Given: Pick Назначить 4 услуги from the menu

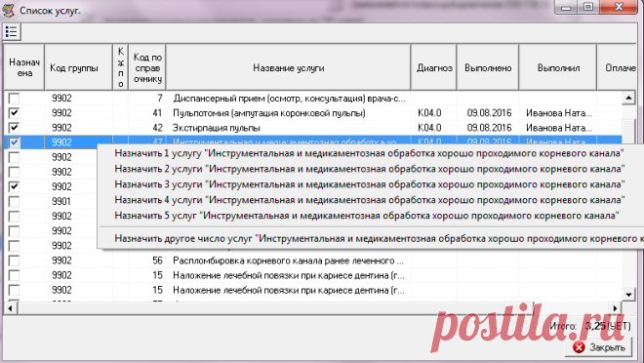Looking at the screenshot, I should click(x=370, y=200).
